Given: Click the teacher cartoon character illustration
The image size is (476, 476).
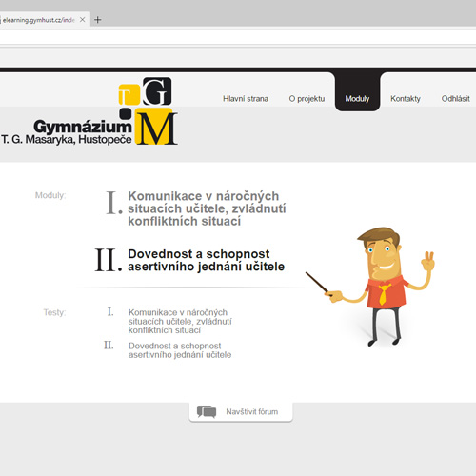Looking at the screenshot, I should point(370,287).
